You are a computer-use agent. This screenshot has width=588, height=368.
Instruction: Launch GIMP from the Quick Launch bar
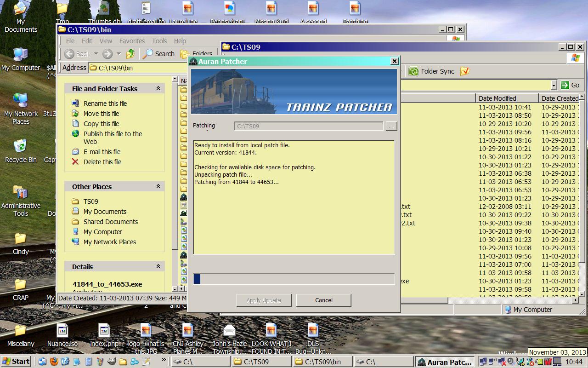(x=112, y=362)
